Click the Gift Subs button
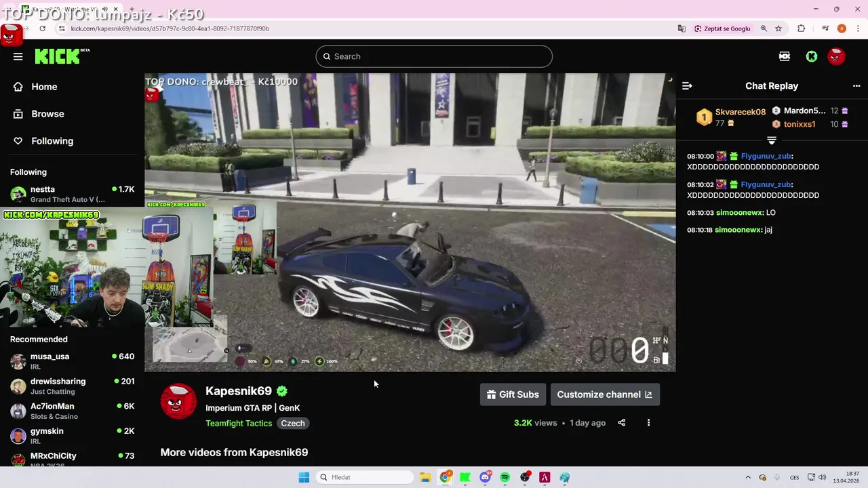The image size is (868, 488). click(513, 394)
